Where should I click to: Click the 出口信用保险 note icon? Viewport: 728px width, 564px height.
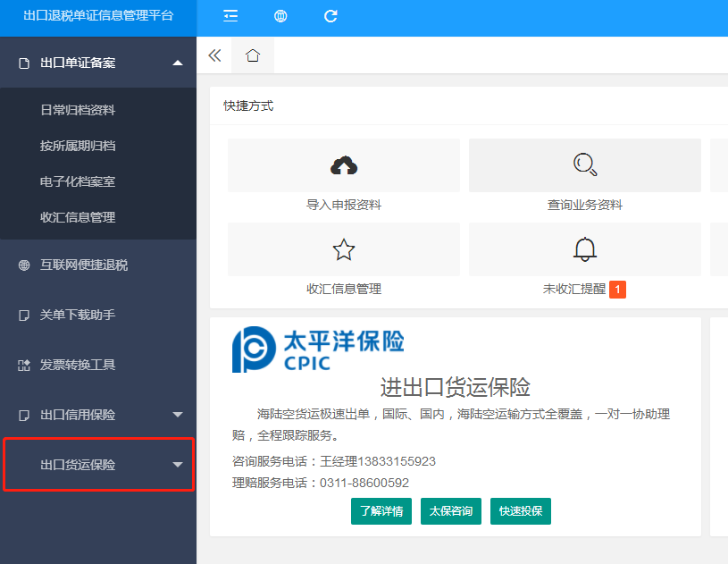coord(24,416)
